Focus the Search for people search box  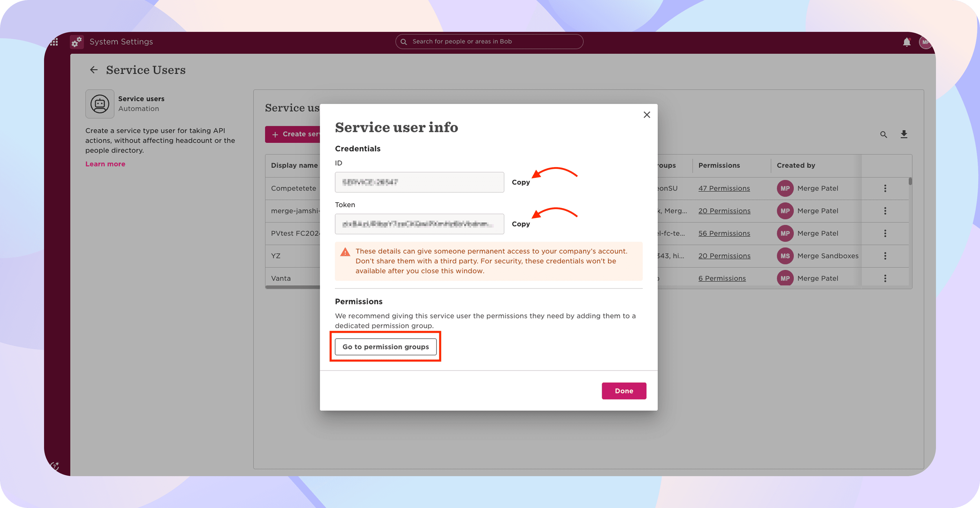point(489,41)
